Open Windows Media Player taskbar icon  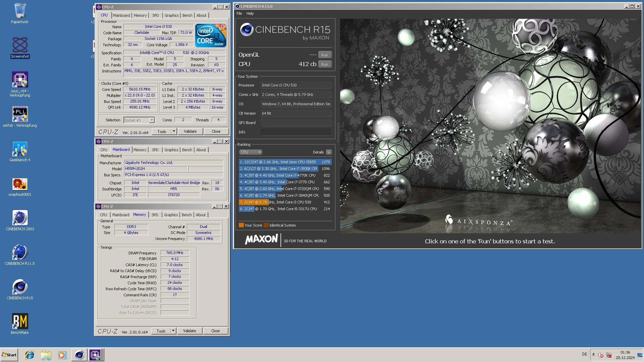62,355
